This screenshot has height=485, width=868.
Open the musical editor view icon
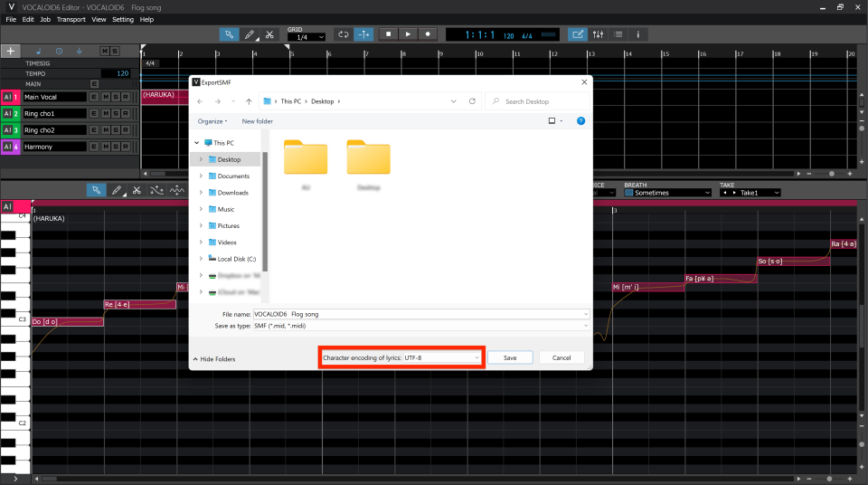point(578,34)
